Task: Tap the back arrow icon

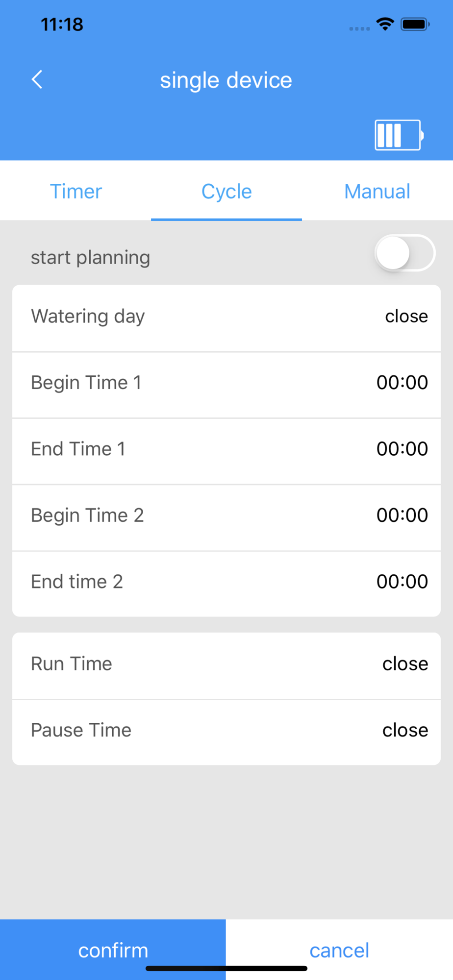Action: click(x=37, y=79)
